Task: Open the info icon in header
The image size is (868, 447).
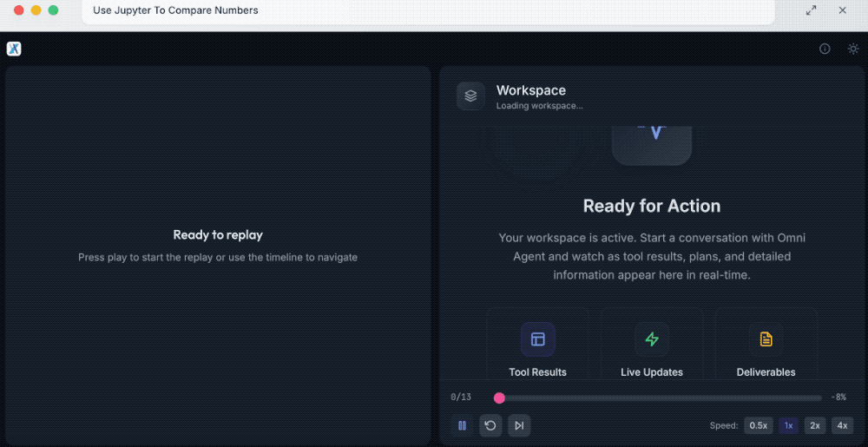Action: [825, 49]
